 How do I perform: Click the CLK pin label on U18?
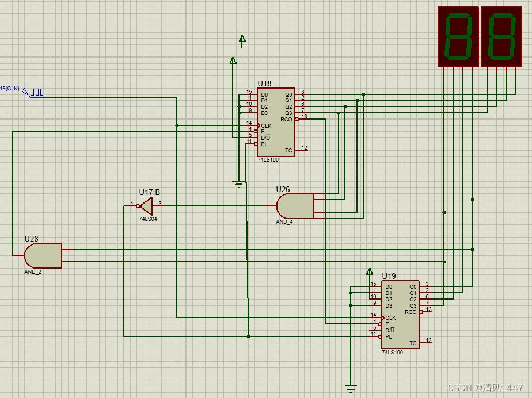point(266,126)
